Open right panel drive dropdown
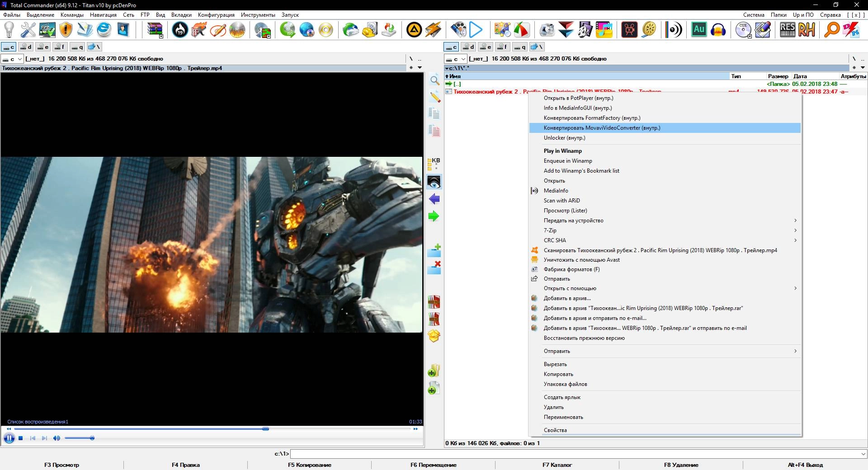Image resolution: width=868 pixels, height=470 pixels. point(455,59)
